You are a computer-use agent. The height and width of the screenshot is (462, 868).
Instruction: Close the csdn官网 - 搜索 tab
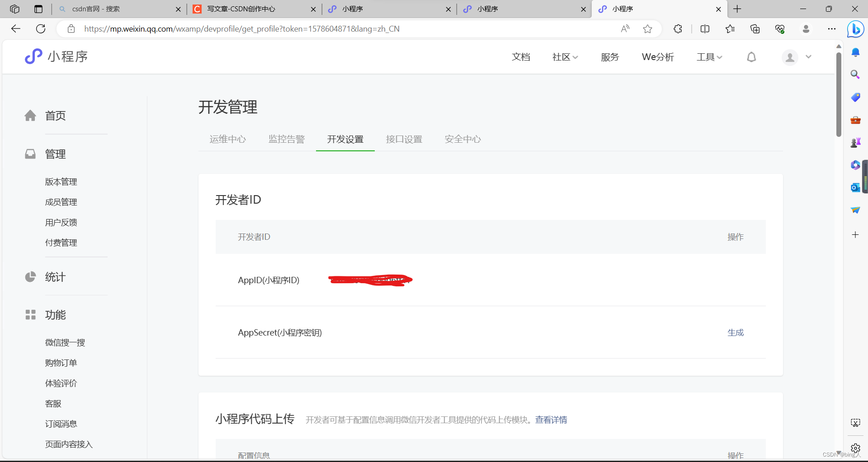pos(178,9)
